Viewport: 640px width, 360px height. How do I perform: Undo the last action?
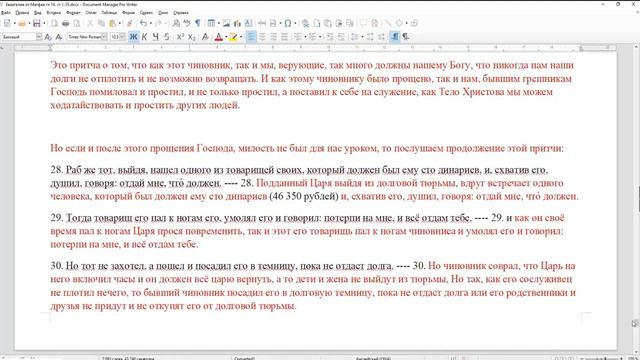(143, 24)
